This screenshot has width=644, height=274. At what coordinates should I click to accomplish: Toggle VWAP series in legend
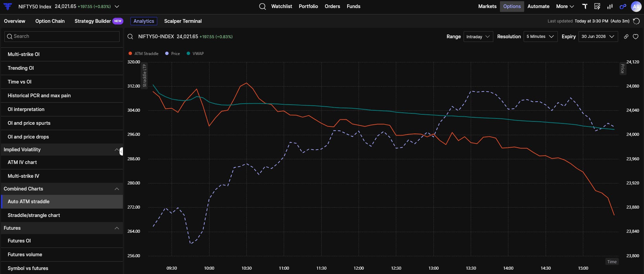pos(195,54)
